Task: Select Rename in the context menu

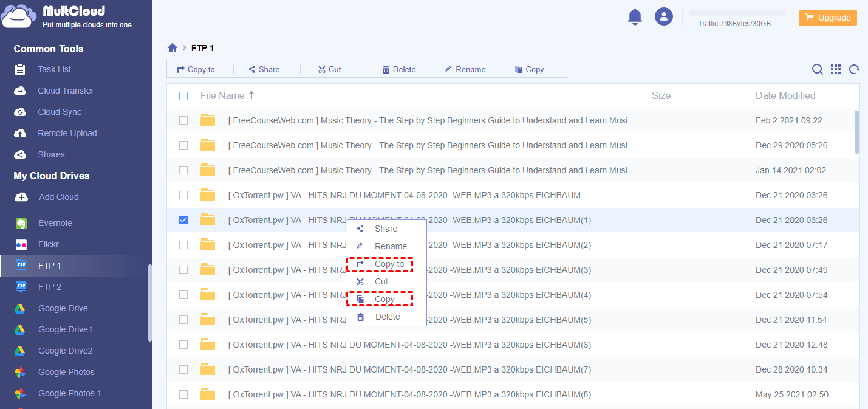Action: (389, 246)
